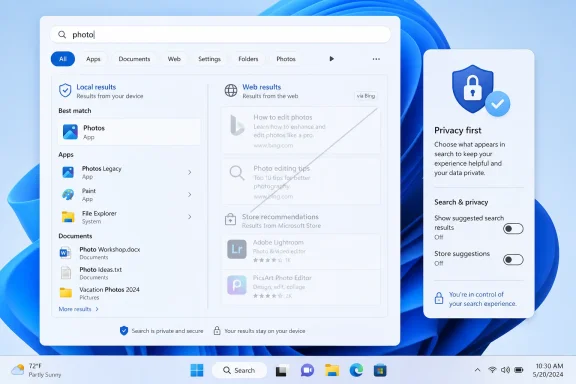This screenshot has width=576, height=384.
Task: Launch Microsoft Edge from taskbar
Action: click(x=356, y=370)
